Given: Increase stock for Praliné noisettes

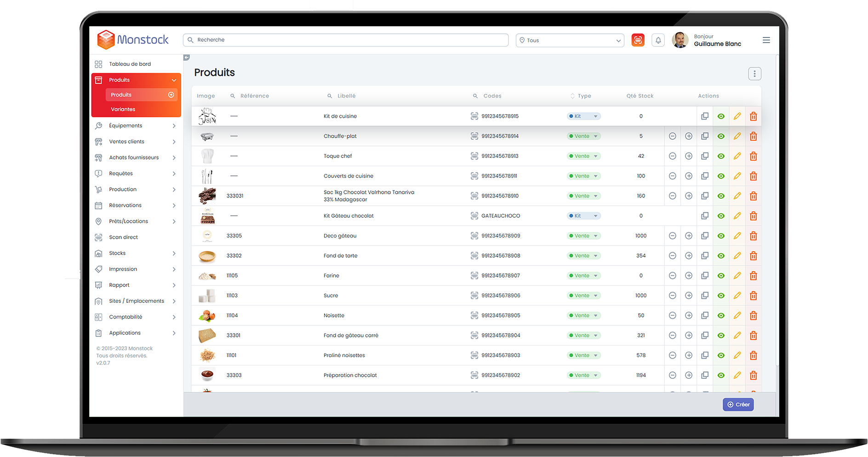Looking at the screenshot, I should 688,355.
